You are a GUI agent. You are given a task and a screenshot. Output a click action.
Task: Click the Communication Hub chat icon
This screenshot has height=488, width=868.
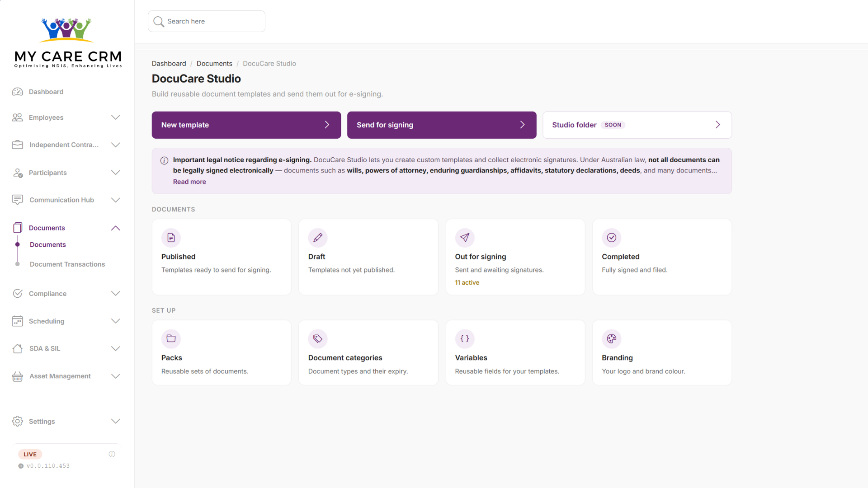tap(18, 200)
